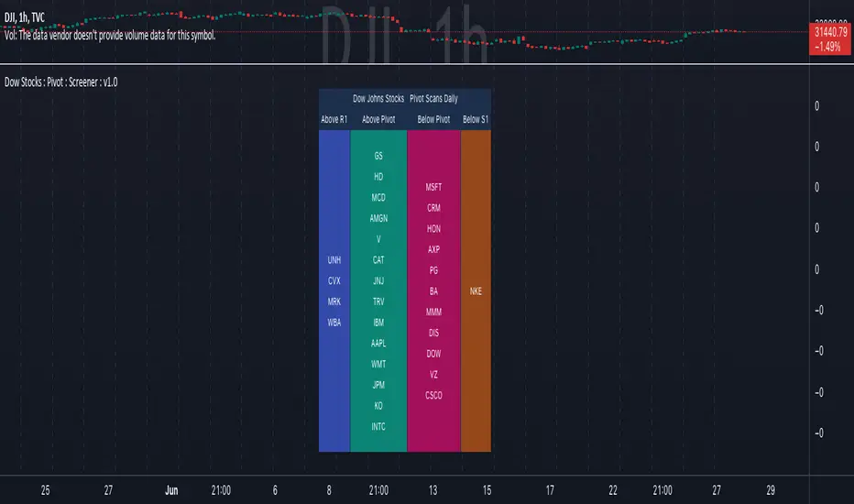Click the 17 date on the time axis
Screen dimensions: 854x504
point(550,490)
